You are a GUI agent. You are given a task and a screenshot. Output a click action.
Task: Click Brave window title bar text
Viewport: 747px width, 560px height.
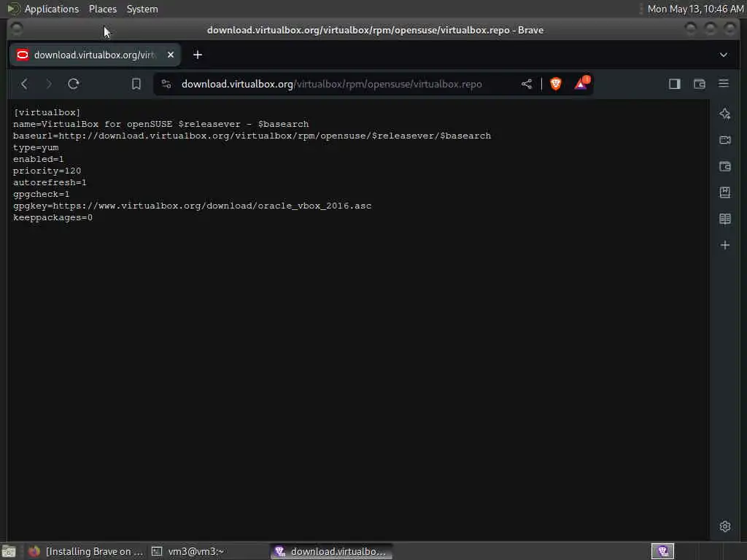(x=375, y=30)
